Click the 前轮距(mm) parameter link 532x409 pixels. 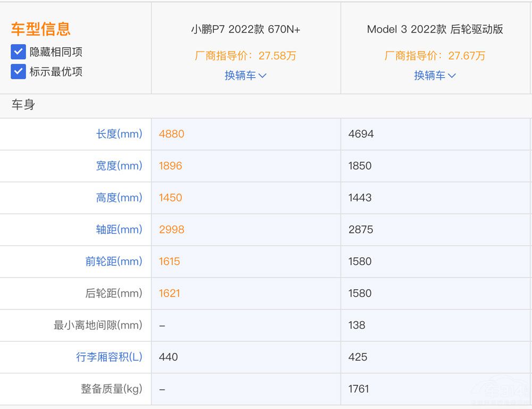114,261
